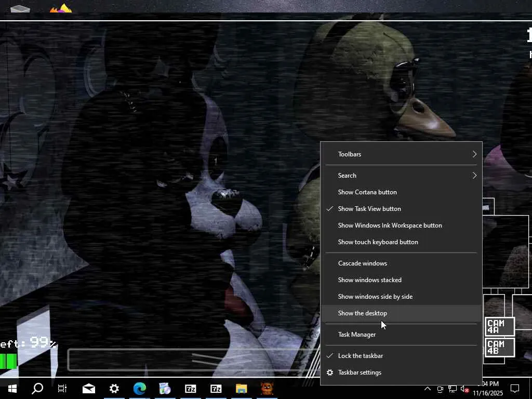Click the muted volume speaker icon
The image size is (532, 399).
coord(464,389)
